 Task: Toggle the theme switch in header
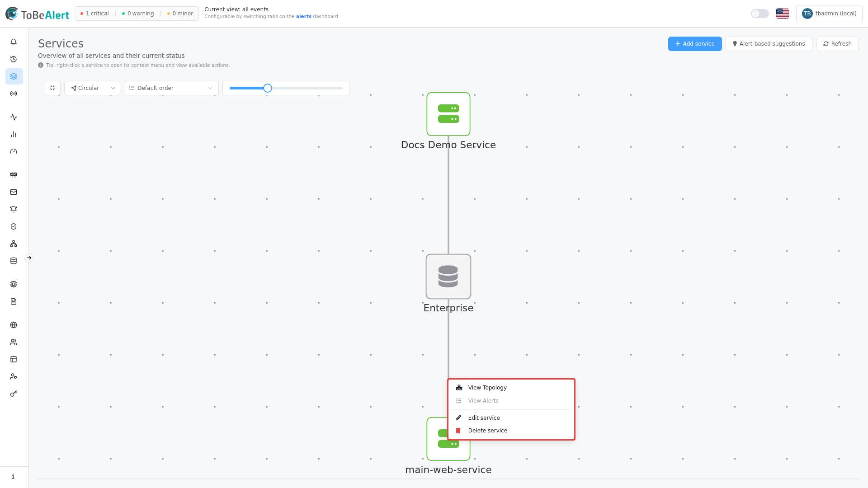click(x=759, y=14)
